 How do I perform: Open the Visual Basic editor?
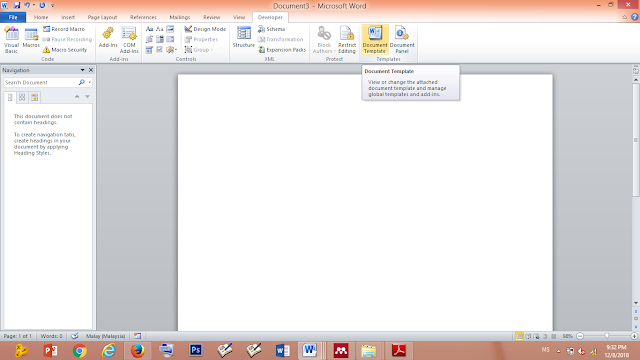[x=11, y=40]
